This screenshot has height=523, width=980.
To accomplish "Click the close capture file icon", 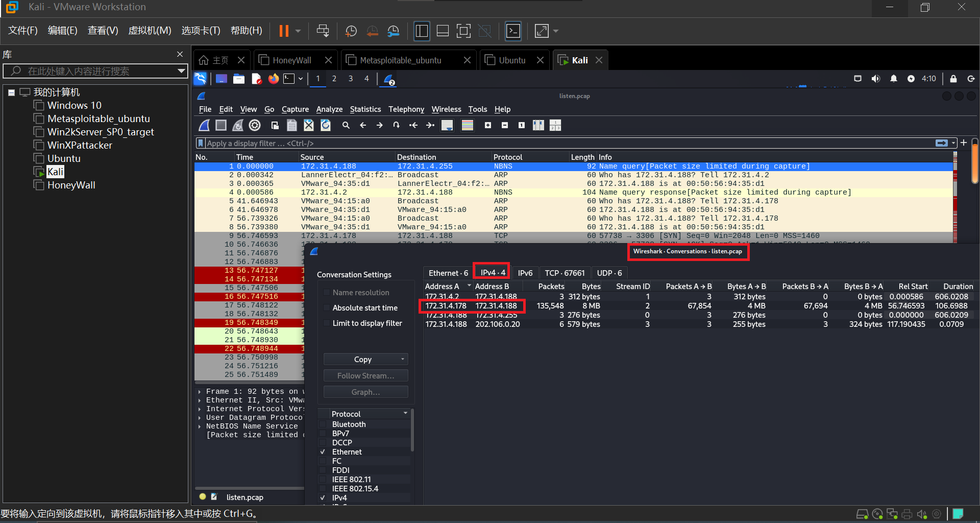I will (x=309, y=125).
